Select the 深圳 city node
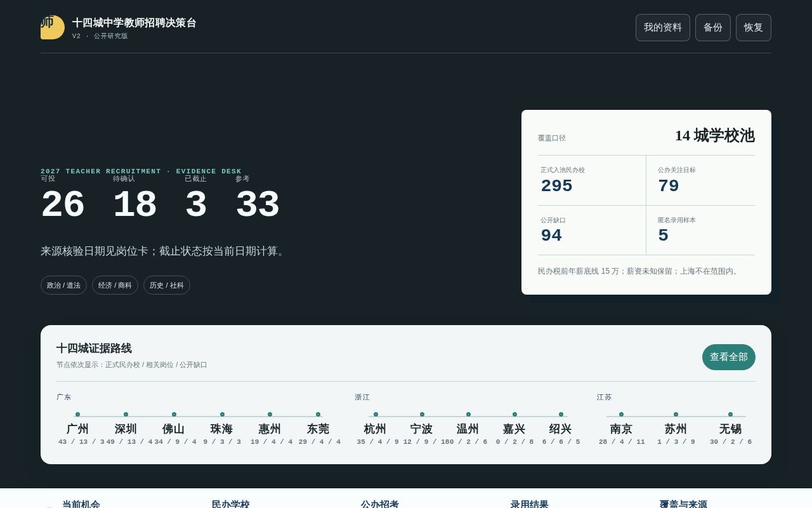 [x=126, y=429]
